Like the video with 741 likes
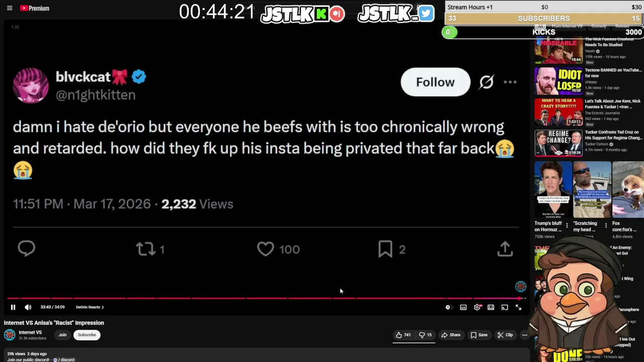Viewport: 644px width, 362px height. coord(404,335)
